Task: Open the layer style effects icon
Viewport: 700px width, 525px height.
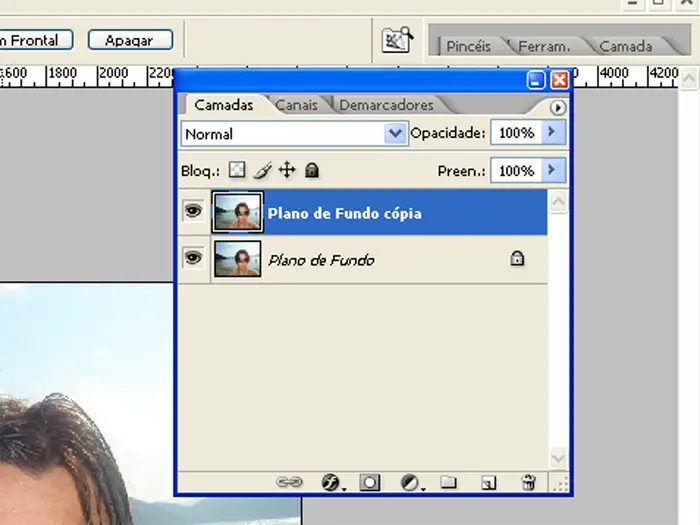Action: click(x=331, y=482)
